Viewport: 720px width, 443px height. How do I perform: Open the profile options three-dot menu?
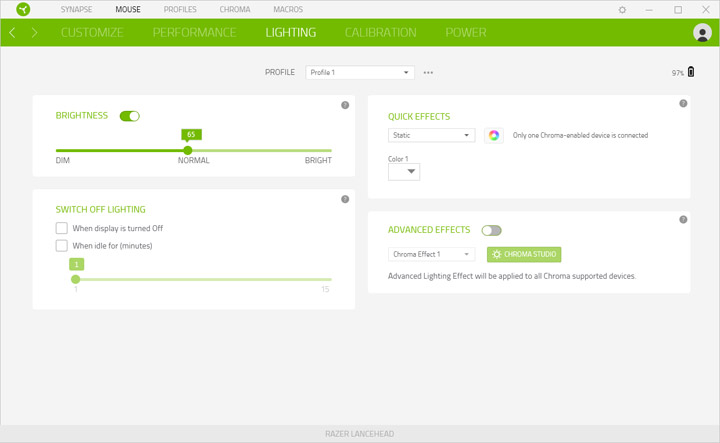click(428, 73)
